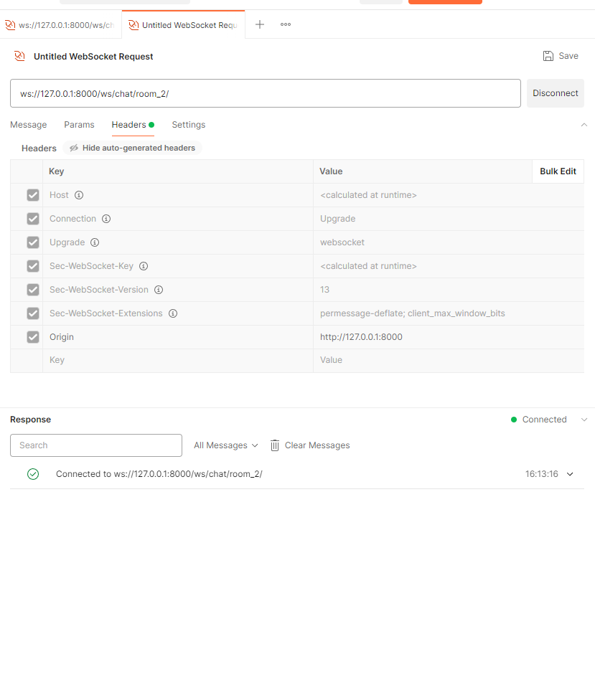Click the trash icon to clear messages

tap(275, 445)
